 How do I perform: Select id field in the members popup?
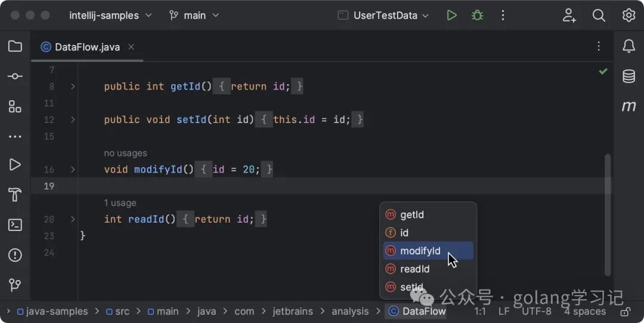coord(428,233)
